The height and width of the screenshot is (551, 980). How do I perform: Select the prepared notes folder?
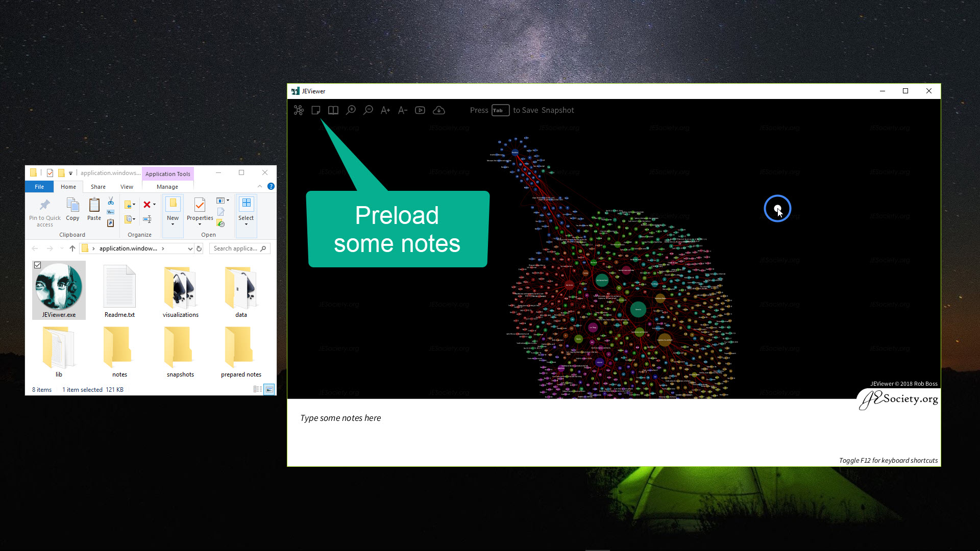(x=241, y=352)
